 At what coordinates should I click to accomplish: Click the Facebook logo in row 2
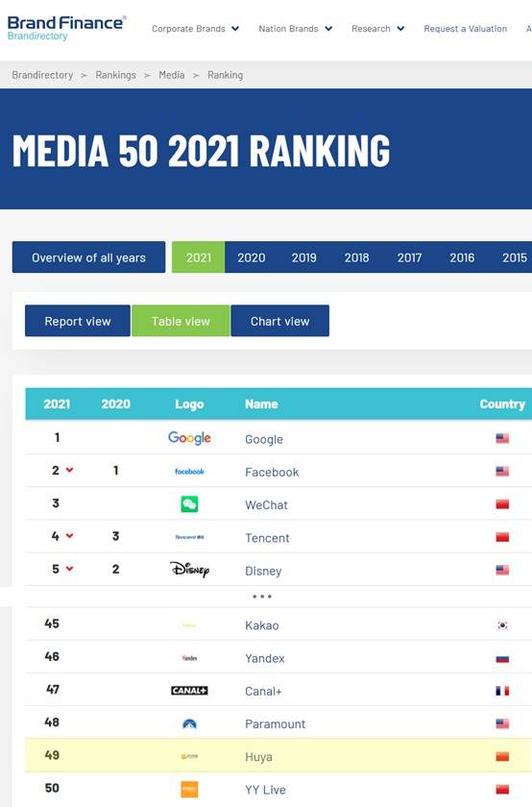point(189,472)
